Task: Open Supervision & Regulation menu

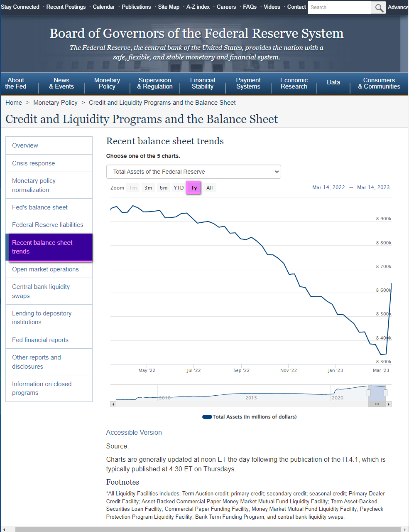Action: click(155, 83)
